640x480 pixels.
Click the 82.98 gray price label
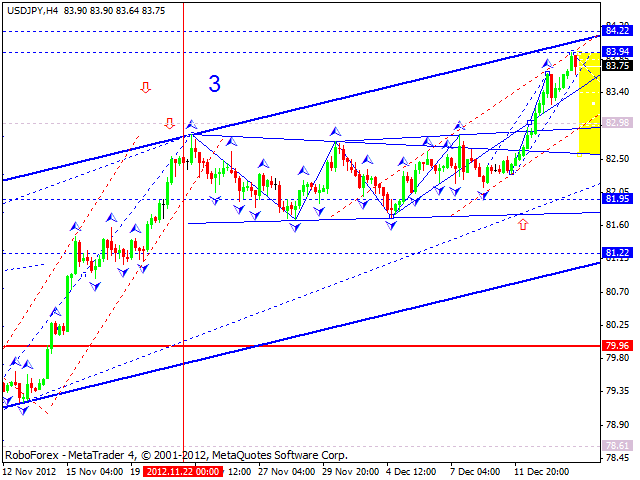[617, 122]
